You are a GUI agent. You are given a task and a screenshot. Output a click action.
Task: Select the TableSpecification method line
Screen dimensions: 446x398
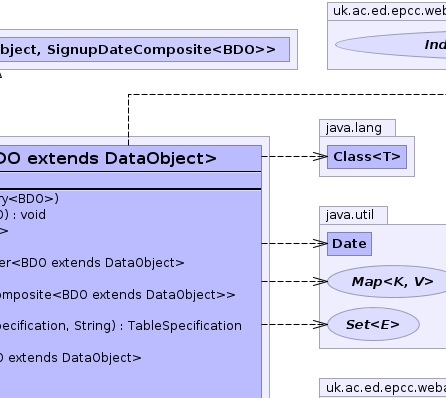point(121,326)
